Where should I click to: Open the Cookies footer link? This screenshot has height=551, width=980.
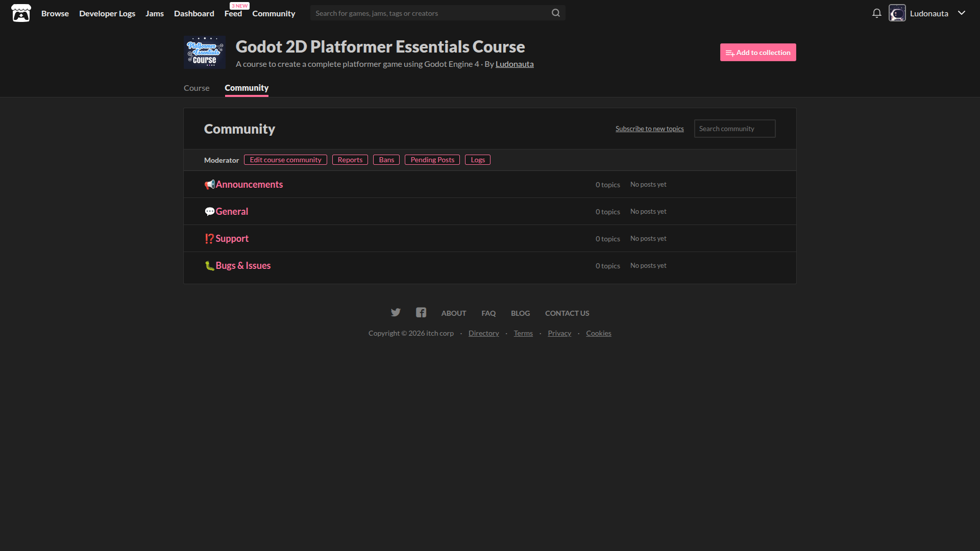click(x=599, y=333)
